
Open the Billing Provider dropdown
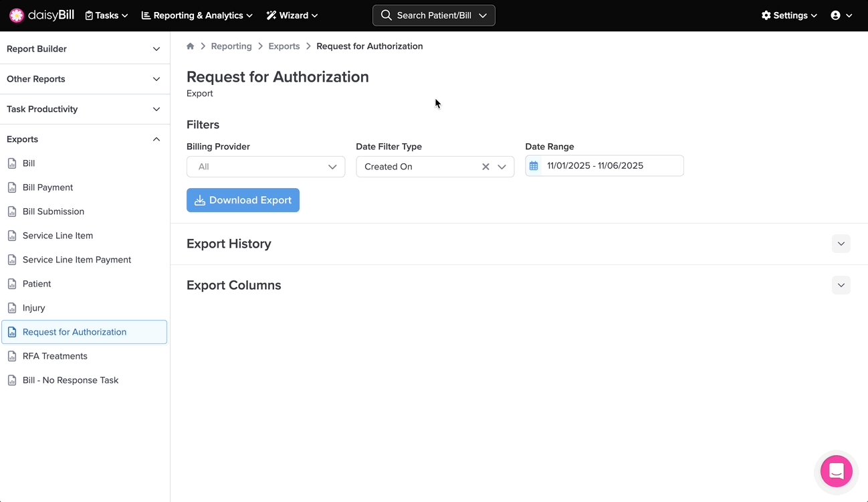265,167
